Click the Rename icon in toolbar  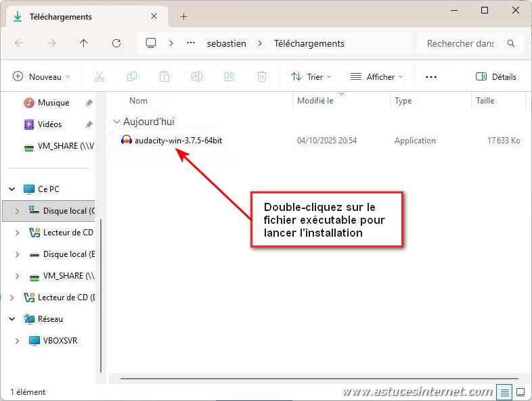point(196,77)
